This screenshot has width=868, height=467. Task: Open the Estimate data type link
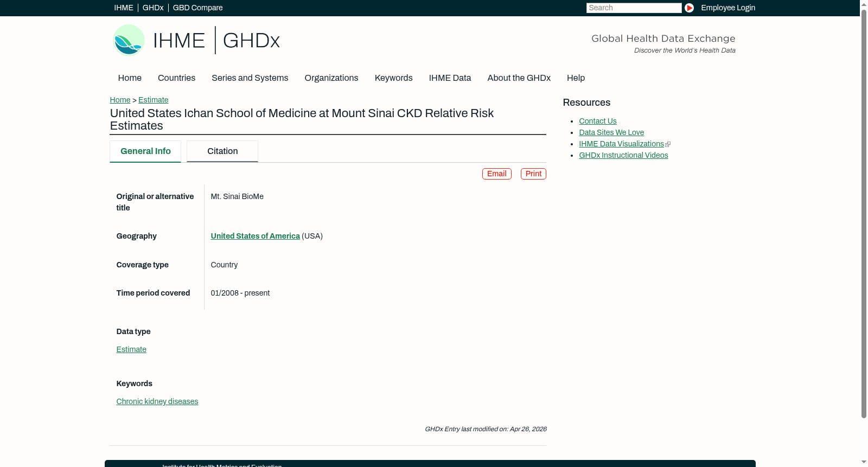(x=131, y=349)
